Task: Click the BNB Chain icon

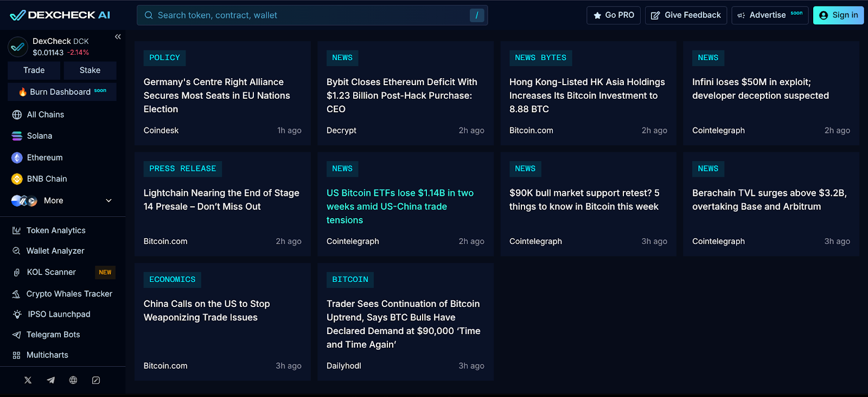Action: point(17,179)
